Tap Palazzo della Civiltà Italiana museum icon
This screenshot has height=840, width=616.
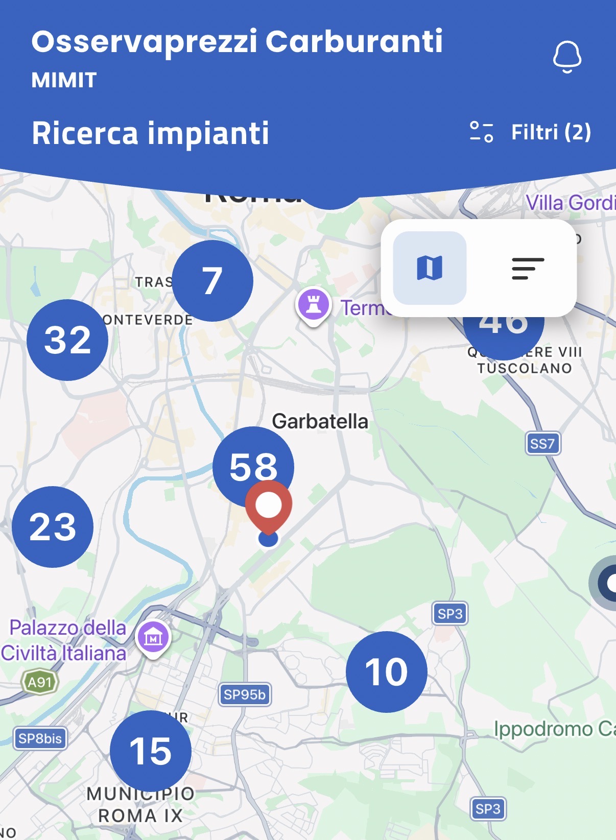pos(153,638)
